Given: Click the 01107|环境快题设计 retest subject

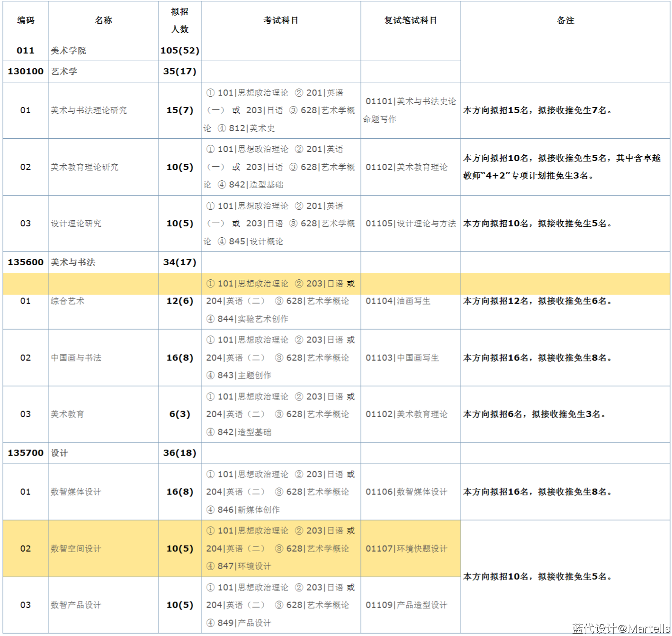Looking at the screenshot, I should point(406,549).
